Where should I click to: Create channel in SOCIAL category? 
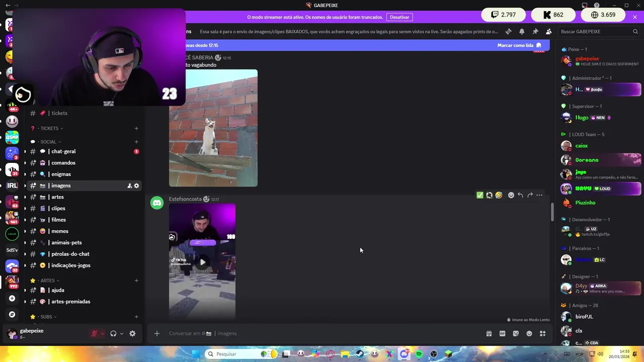click(136, 142)
